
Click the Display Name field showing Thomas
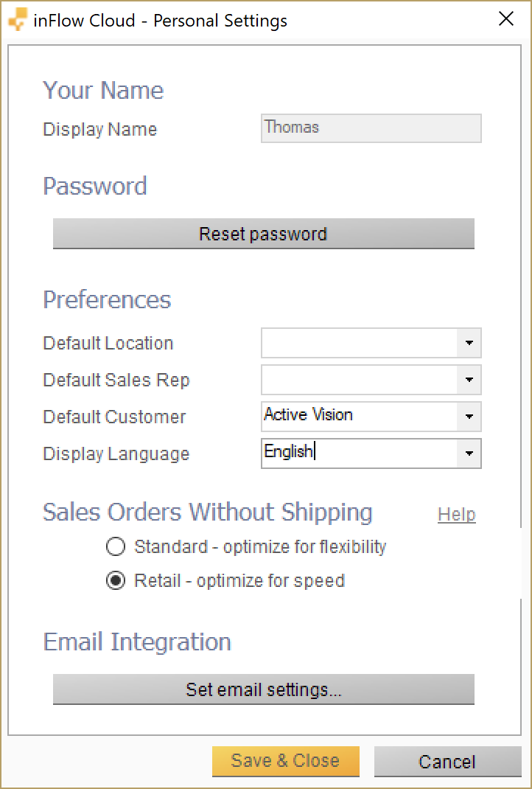371,128
